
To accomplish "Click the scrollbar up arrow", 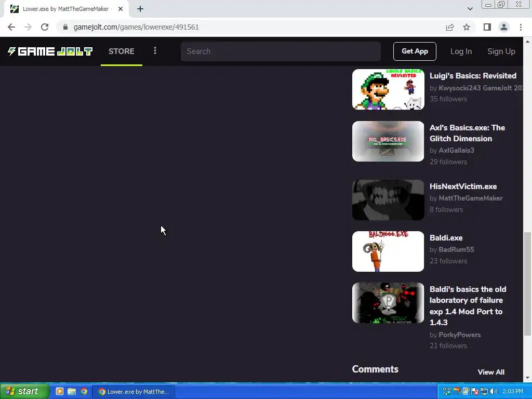I will pyautogui.click(x=527, y=42).
